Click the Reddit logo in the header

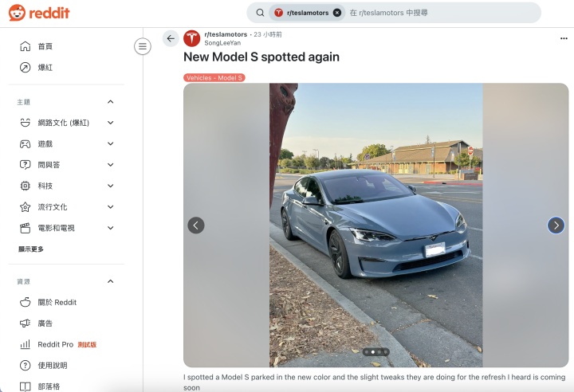[39, 13]
